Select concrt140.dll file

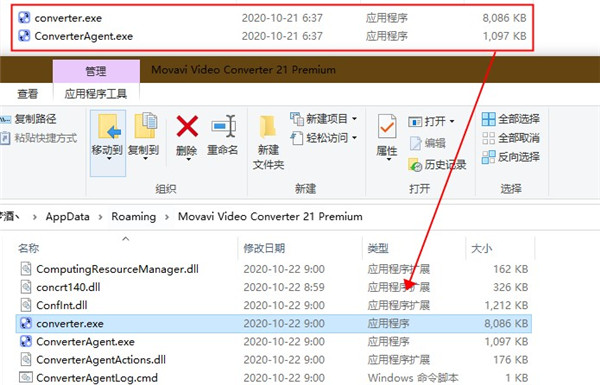tap(274, 287)
